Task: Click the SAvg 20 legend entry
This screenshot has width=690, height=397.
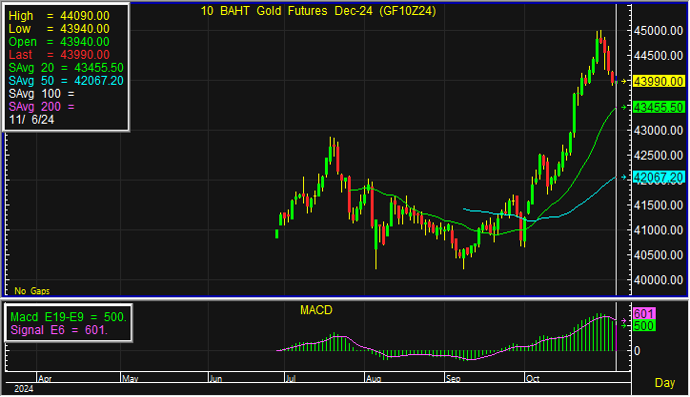Action: [66, 68]
